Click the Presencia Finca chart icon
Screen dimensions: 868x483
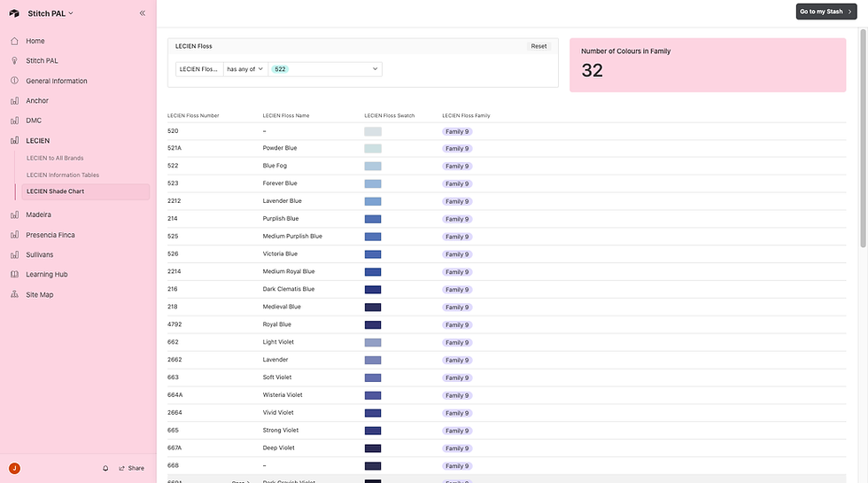[14, 235]
